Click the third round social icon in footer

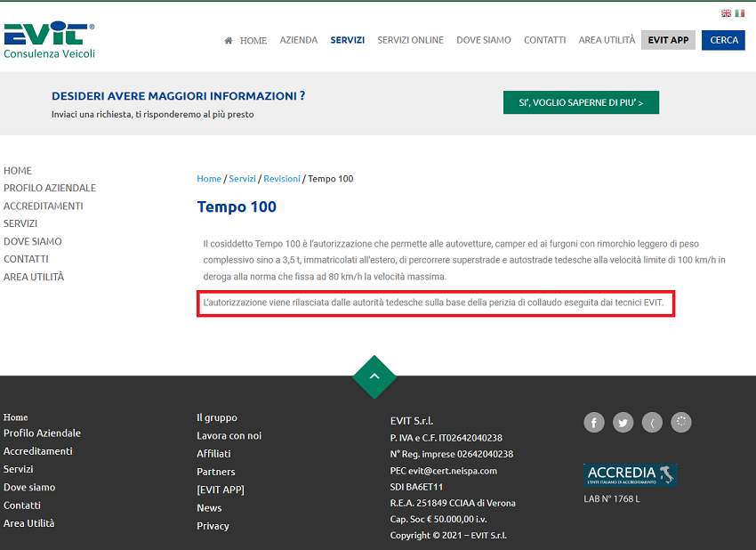(x=652, y=423)
